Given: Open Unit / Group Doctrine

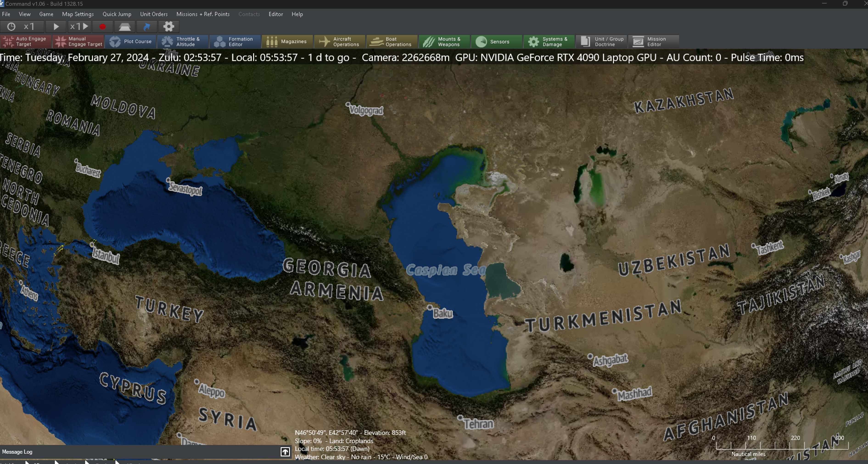Looking at the screenshot, I should (x=601, y=42).
